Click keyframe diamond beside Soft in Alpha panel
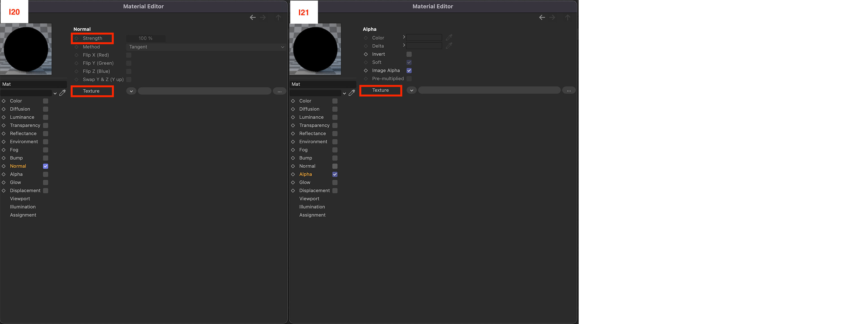The image size is (868, 324). click(366, 62)
